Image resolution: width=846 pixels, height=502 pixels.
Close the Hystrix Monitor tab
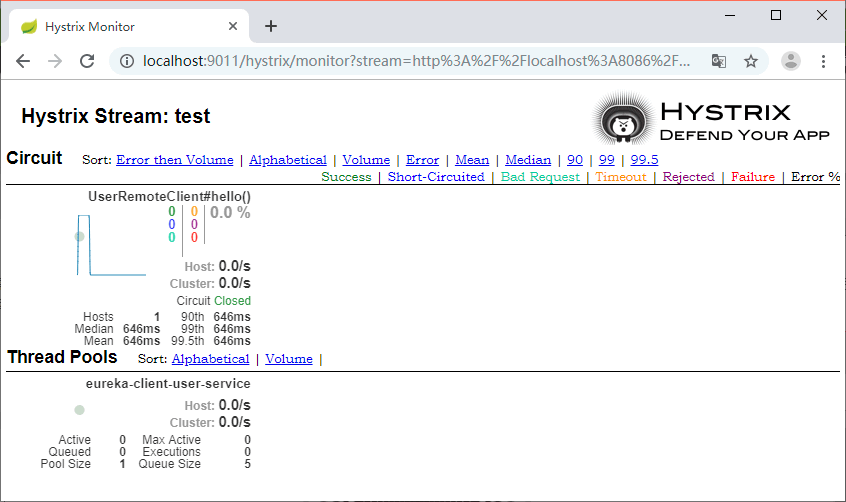(x=233, y=26)
